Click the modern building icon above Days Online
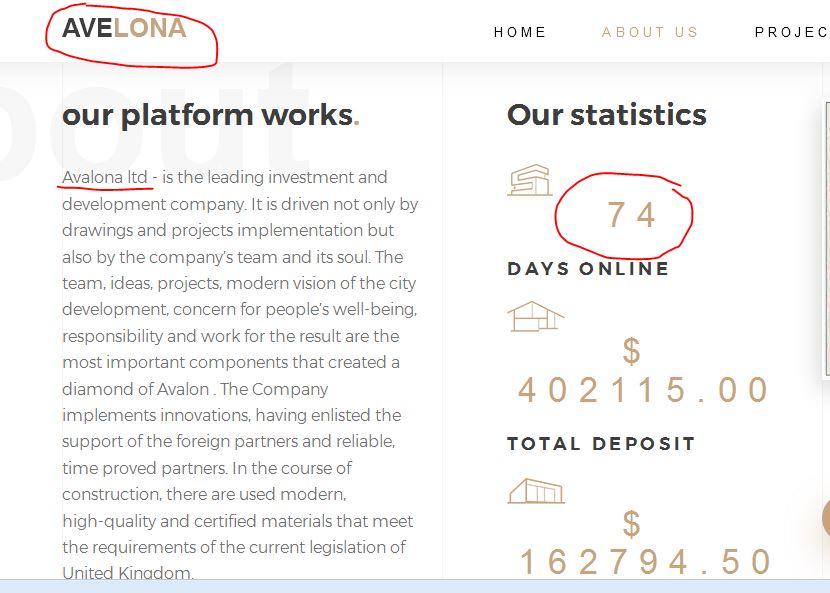 (530, 181)
